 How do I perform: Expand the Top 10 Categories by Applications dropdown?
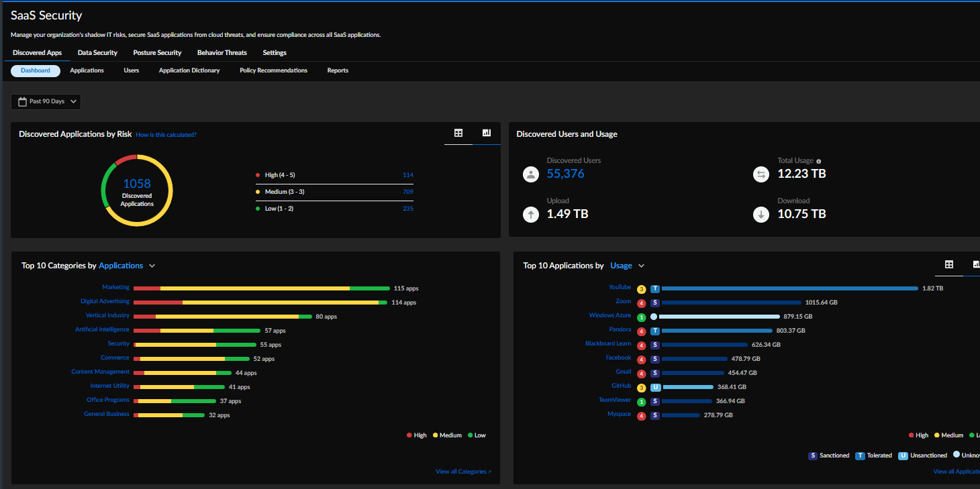[152, 266]
